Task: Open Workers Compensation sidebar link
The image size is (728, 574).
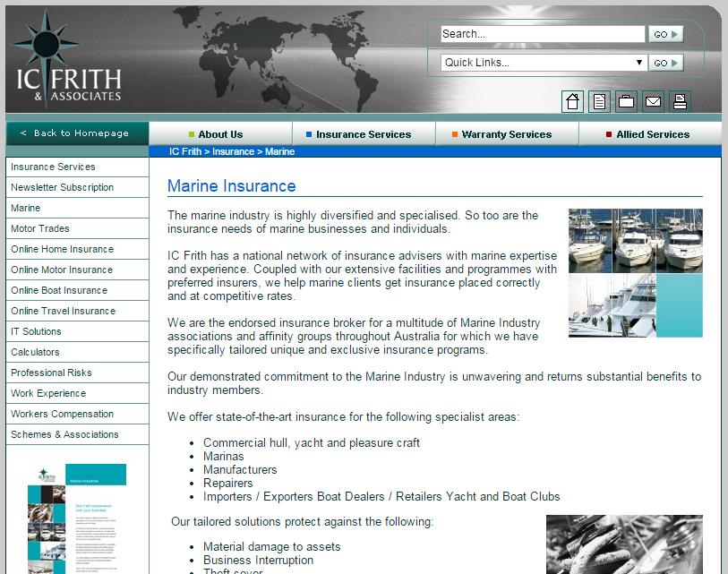Action: tap(77, 414)
